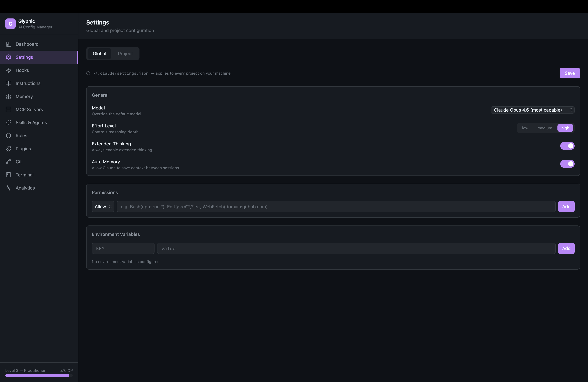This screenshot has height=382, width=588.
Task: Click the Analytics activity-line icon
Action: pos(8,188)
